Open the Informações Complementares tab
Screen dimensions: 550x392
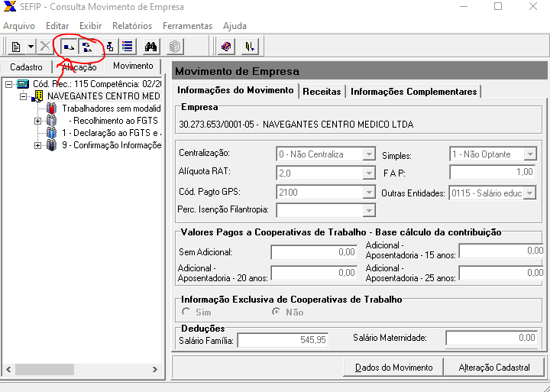[413, 92]
